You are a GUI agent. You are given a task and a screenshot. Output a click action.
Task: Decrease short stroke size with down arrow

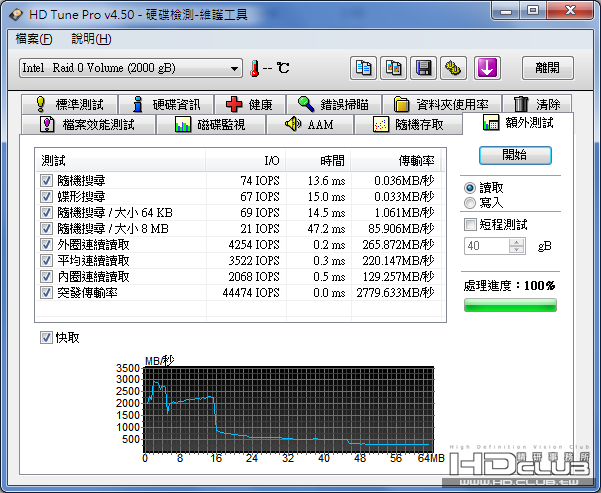click(x=517, y=250)
